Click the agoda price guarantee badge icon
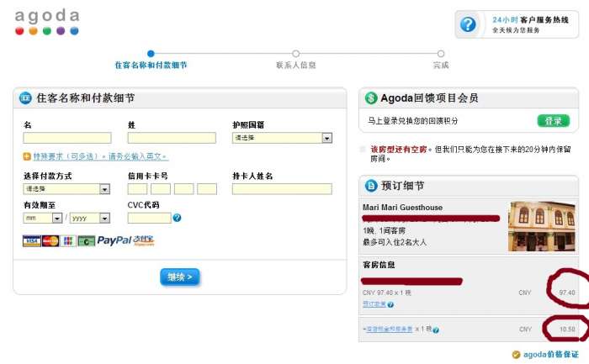This screenshot has height=364, width=589. tap(516, 354)
